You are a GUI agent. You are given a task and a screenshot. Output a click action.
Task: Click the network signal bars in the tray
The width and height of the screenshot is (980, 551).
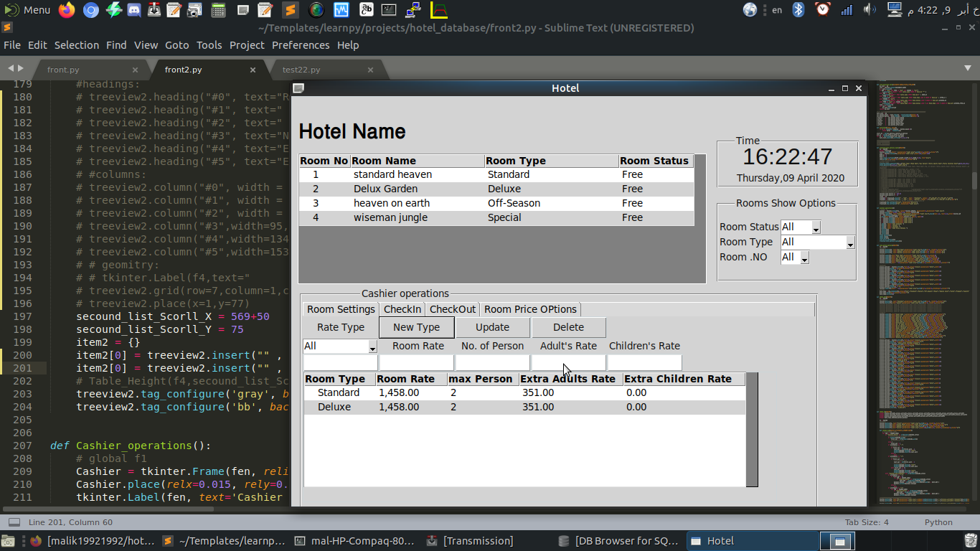(x=847, y=10)
